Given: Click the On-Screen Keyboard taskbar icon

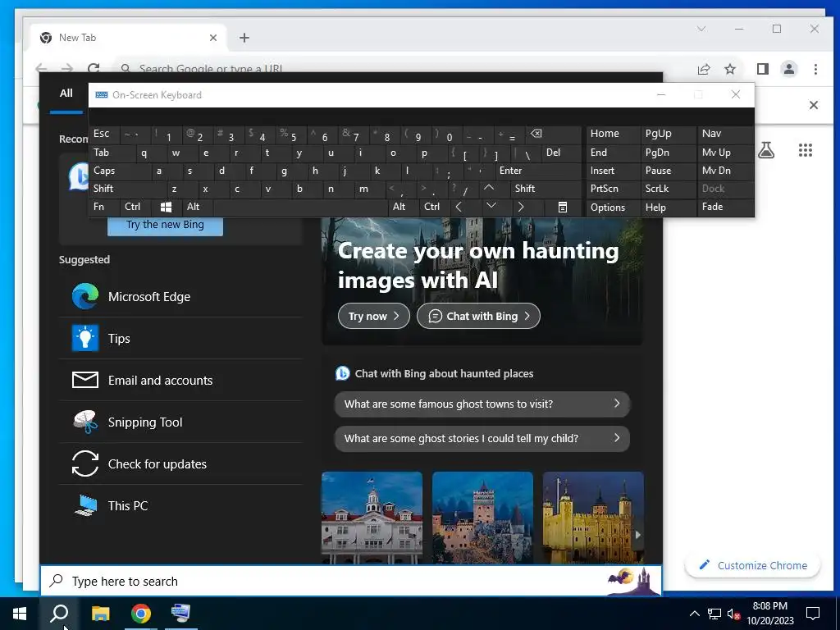Looking at the screenshot, I should click(181, 614).
